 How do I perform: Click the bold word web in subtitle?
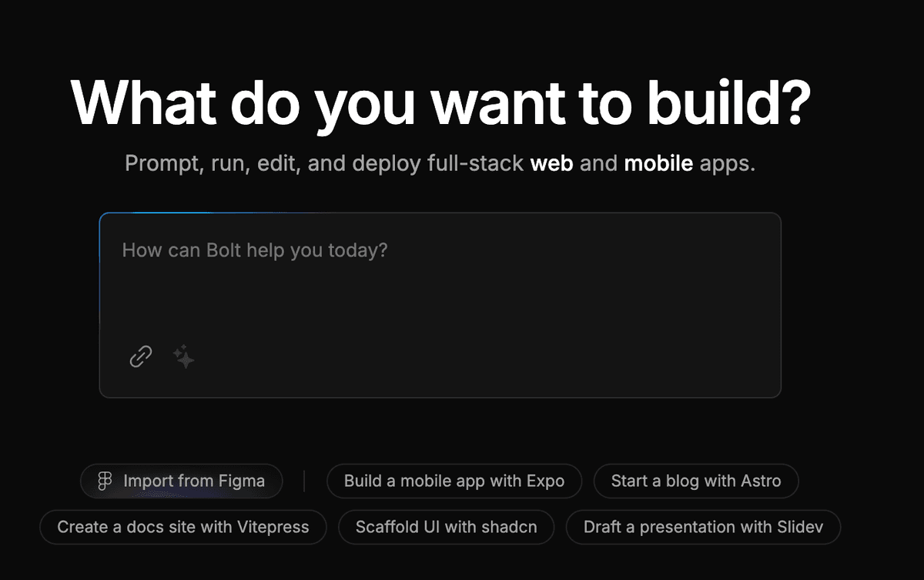point(551,164)
